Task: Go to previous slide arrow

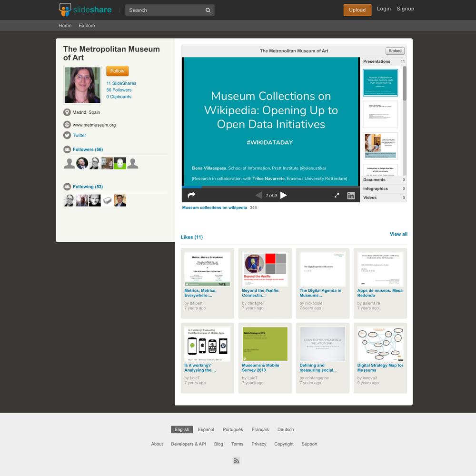Action: click(x=258, y=195)
